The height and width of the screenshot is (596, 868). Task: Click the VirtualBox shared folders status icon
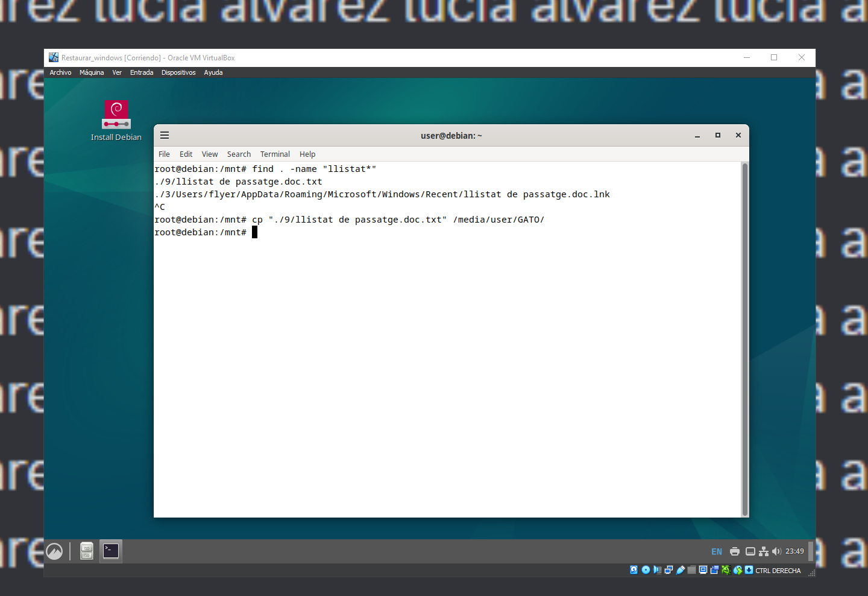pos(691,569)
